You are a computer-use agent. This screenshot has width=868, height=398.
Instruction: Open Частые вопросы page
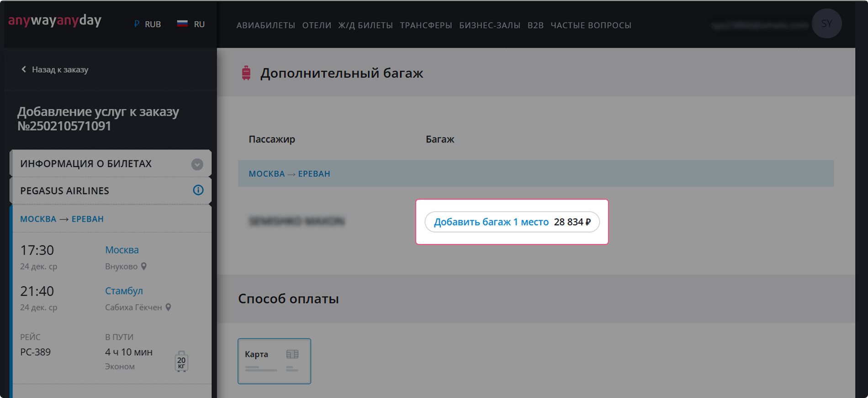click(x=591, y=26)
